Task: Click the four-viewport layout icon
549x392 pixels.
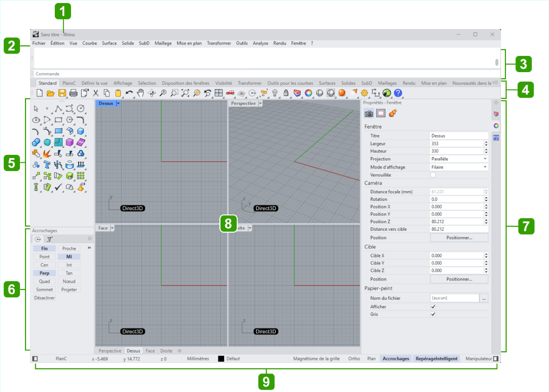Action: [219, 93]
